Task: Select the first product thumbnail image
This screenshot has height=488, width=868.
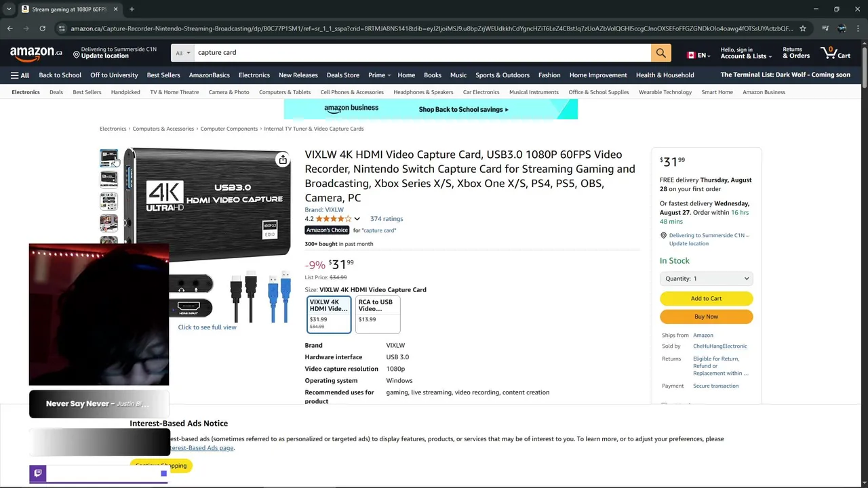Action: (x=108, y=159)
